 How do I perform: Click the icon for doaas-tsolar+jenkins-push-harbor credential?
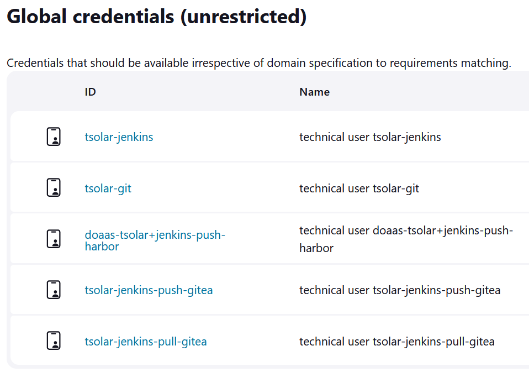(x=53, y=239)
